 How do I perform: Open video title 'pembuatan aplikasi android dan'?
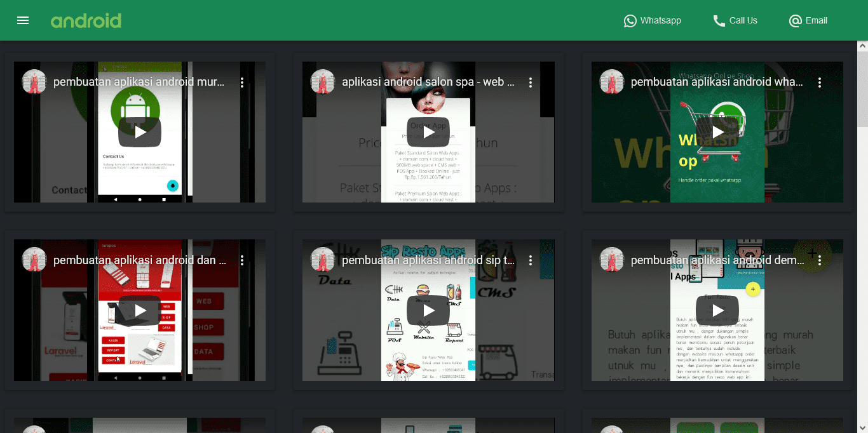140,260
